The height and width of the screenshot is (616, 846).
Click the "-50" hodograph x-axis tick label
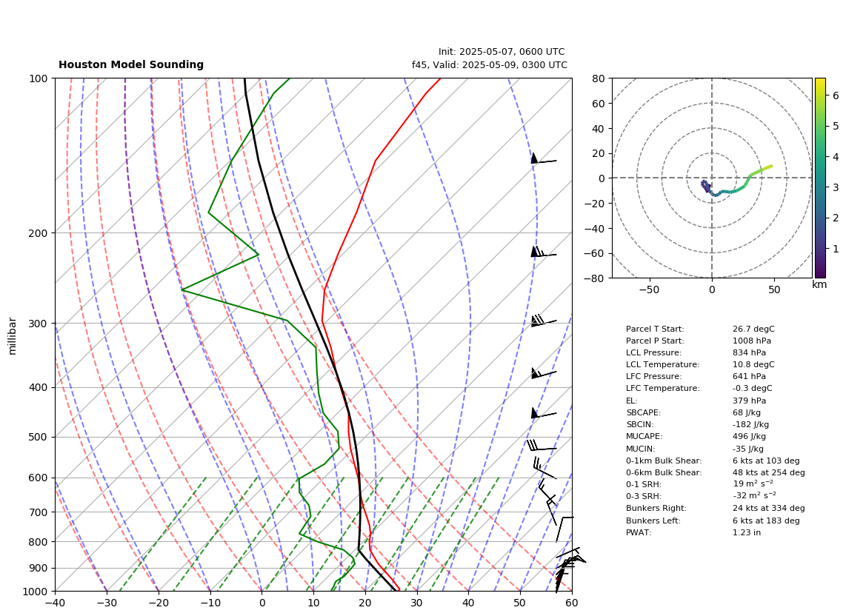tap(649, 289)
